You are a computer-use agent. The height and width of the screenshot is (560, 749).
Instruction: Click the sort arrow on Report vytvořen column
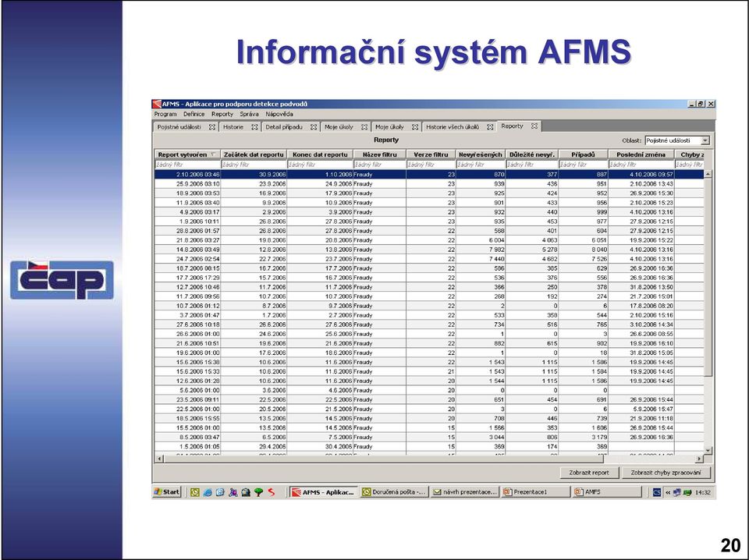tap(213, 154)
